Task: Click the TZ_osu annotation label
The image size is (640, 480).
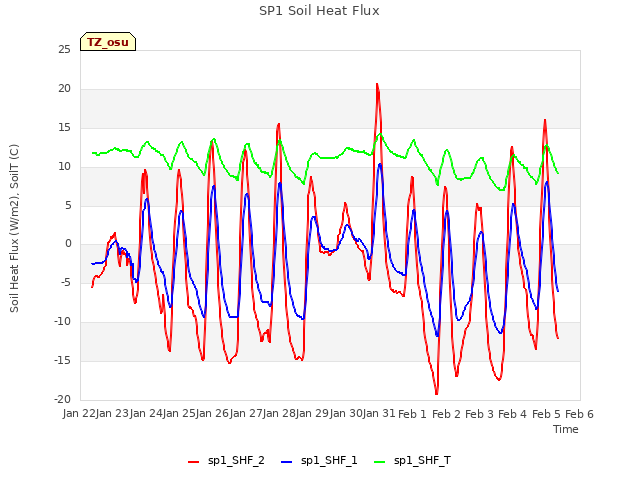Action: click(x=108, y=42)
